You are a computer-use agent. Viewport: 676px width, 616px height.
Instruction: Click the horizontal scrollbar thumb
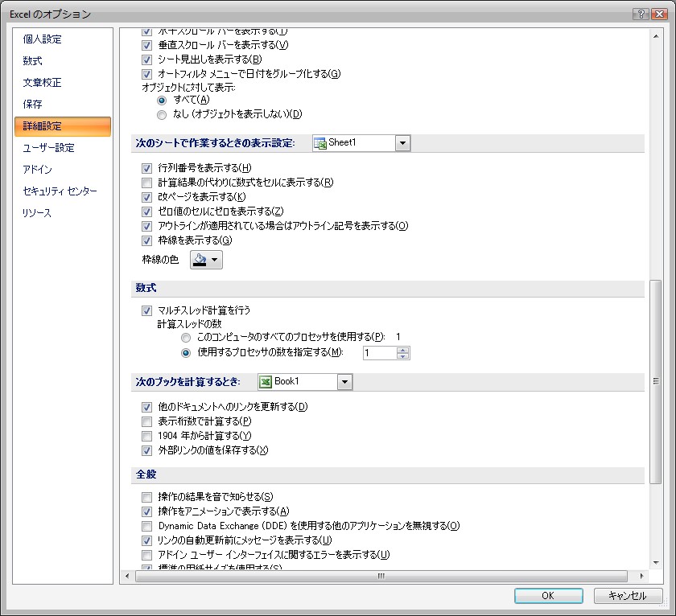(381, 576)
